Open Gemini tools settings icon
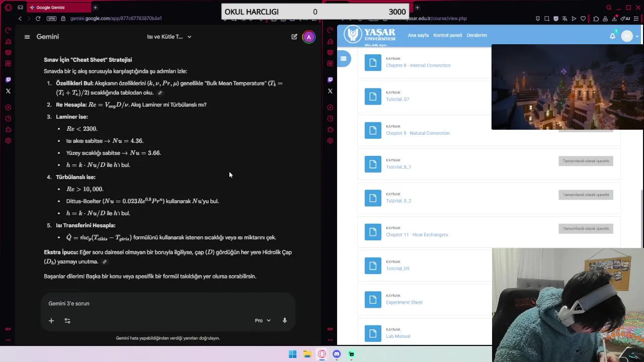 point(67,320)
